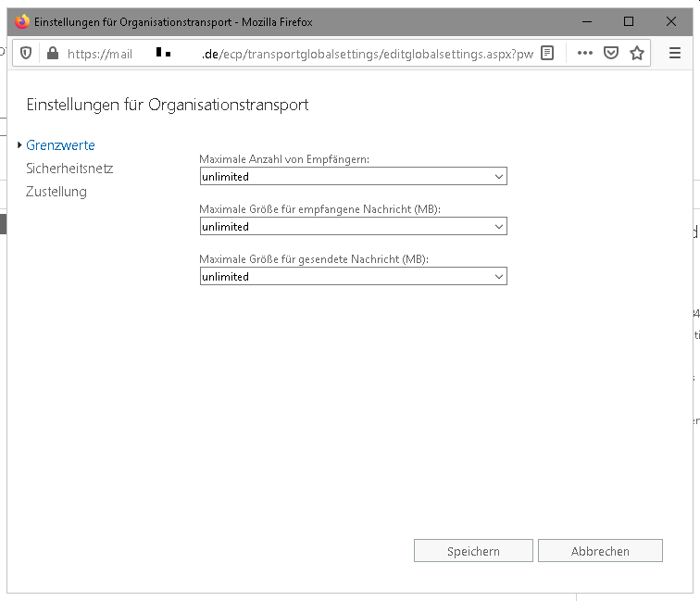The image size is (700, 601).
Task: Click the Save to Pocket icon
Action: (x=611, y=54)
